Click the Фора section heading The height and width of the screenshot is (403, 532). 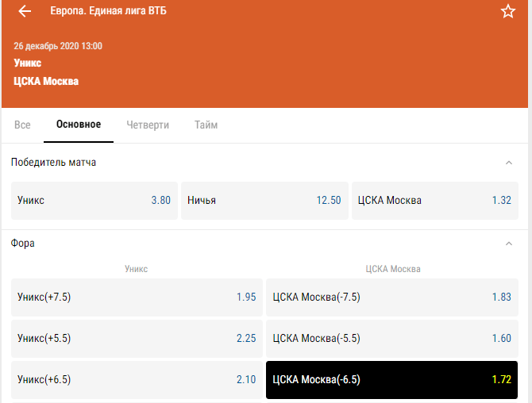click(x=23, y=244)
